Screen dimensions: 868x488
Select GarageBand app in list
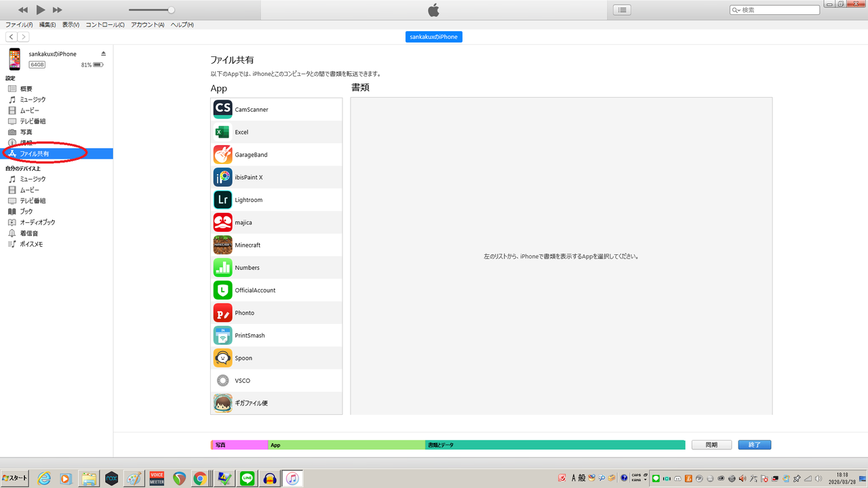[277, 155]
